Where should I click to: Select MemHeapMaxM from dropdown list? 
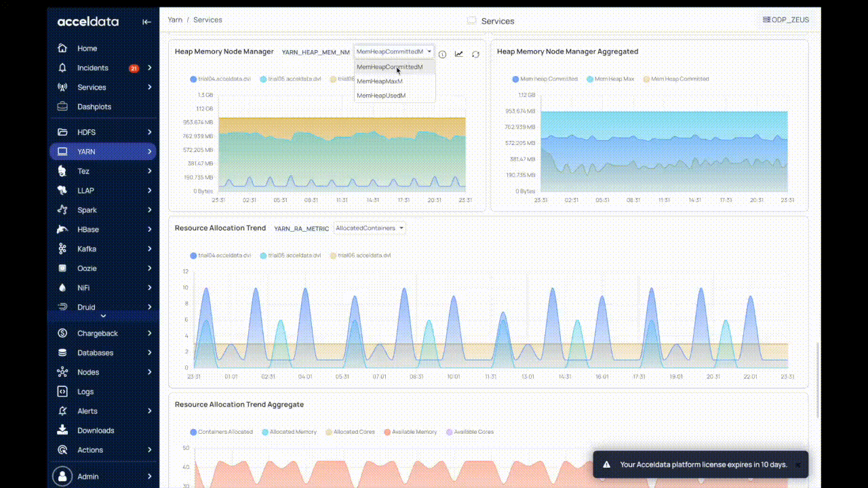point(380,81)
